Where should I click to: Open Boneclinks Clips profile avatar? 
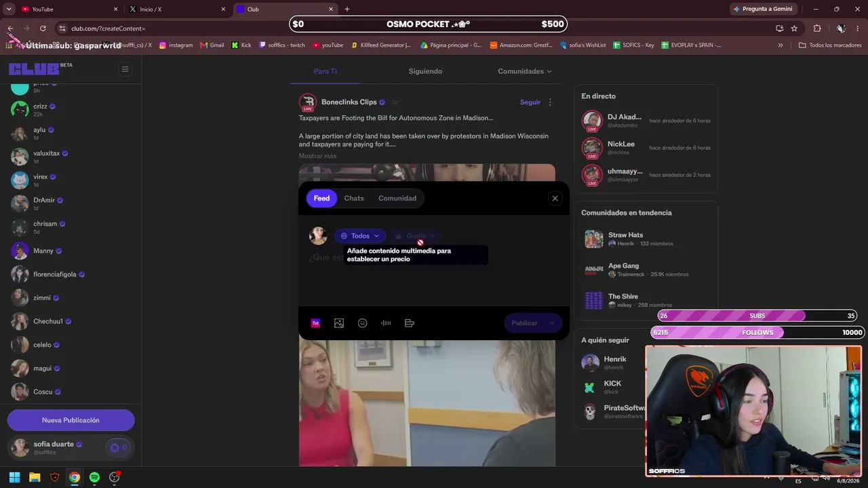tap(308, 102)
